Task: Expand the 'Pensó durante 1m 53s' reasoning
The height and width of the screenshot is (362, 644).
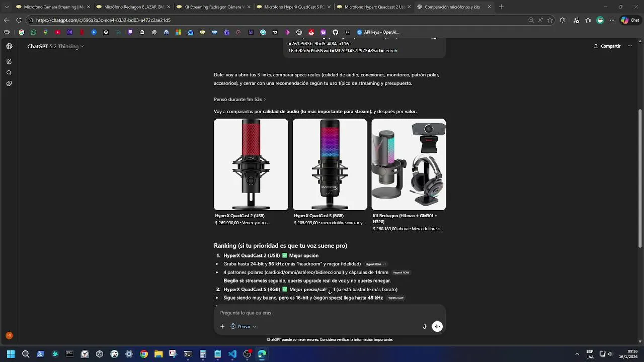Action: point(240,100)
